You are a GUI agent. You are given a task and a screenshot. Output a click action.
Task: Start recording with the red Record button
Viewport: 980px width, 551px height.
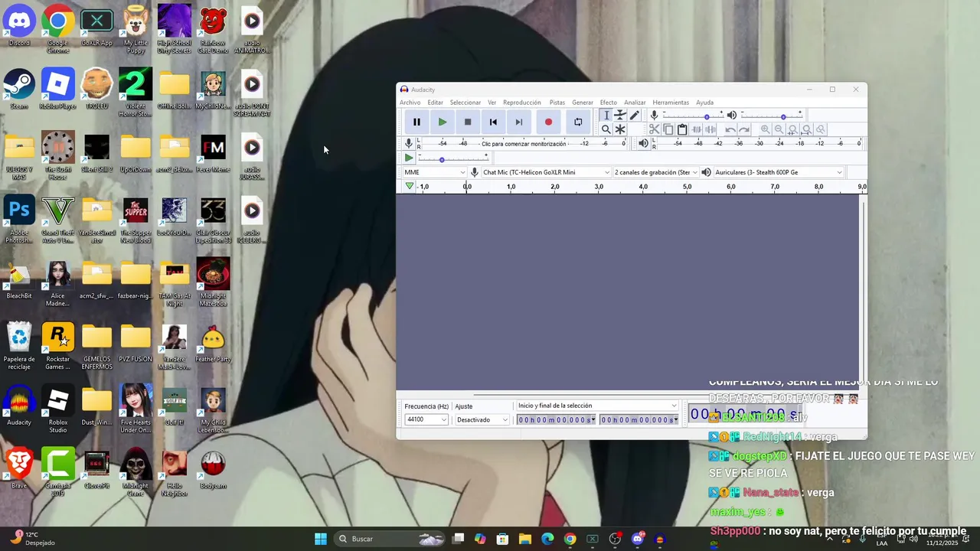click(x=548, y=122)
